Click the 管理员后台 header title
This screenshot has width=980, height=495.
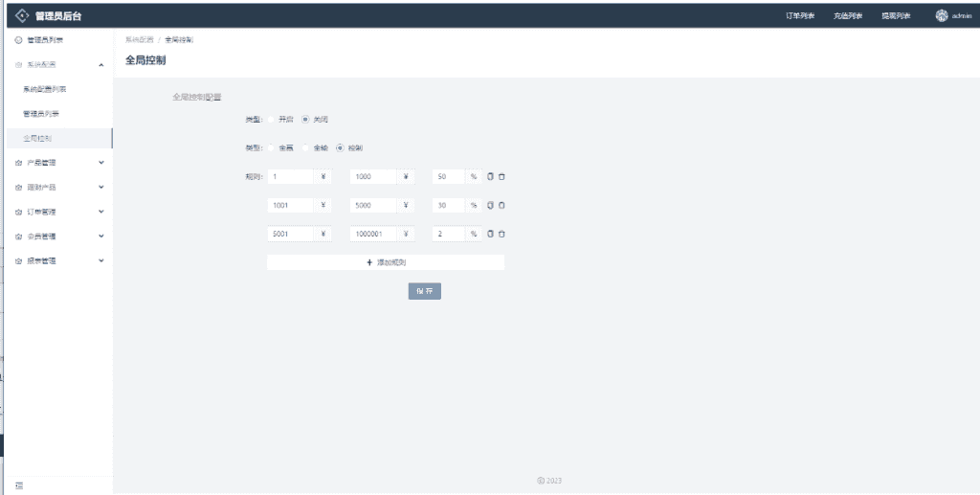tap(58, 16)
